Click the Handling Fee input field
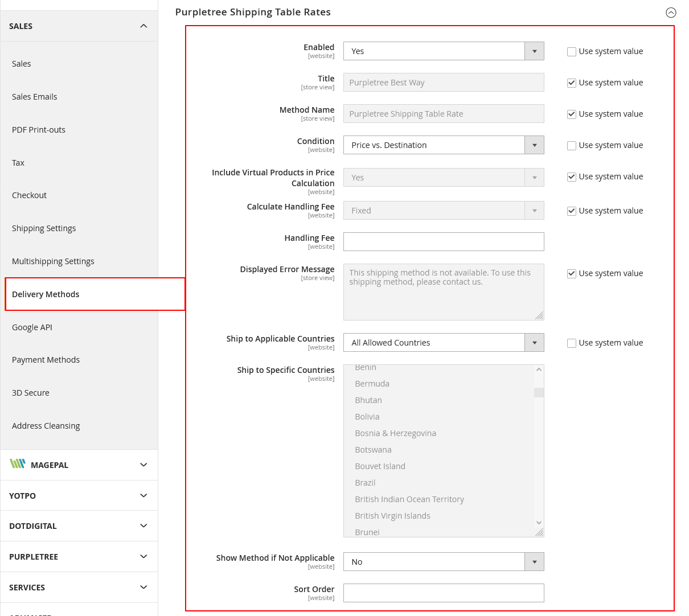 (x=444, y=242)
